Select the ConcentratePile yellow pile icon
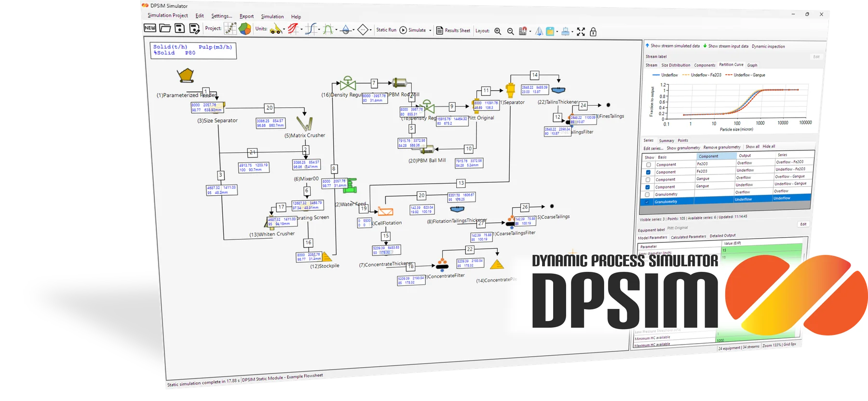Image resolution: width=868 pixels, height=401 pixels. coord(497,264)
